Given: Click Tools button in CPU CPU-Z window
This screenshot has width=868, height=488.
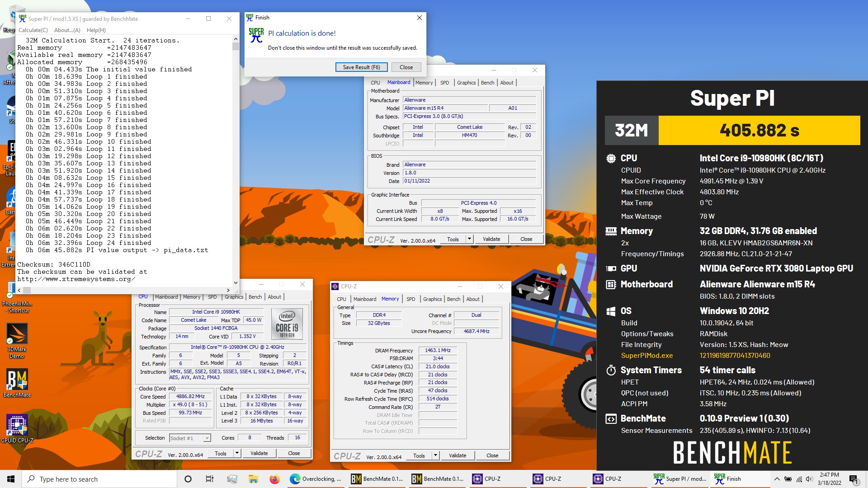Looking at the screenshot, I should pyautogui.click(x=221, y=453).
